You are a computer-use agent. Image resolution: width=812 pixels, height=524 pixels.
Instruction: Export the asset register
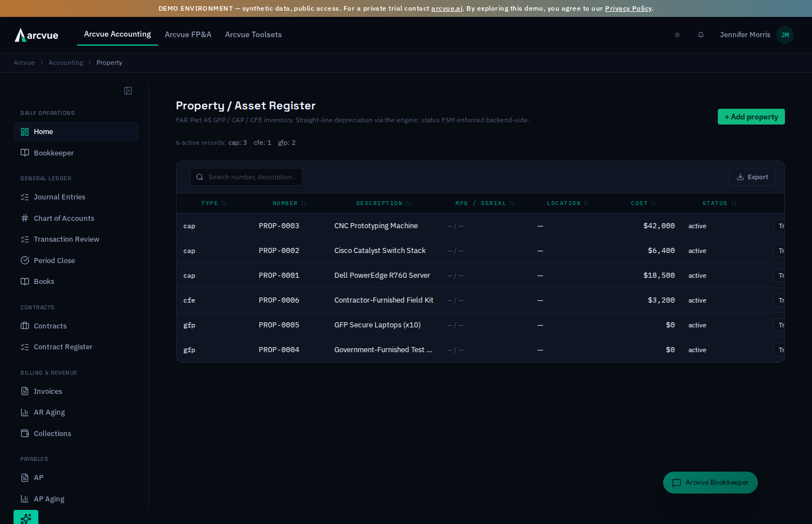pos(752,177)
